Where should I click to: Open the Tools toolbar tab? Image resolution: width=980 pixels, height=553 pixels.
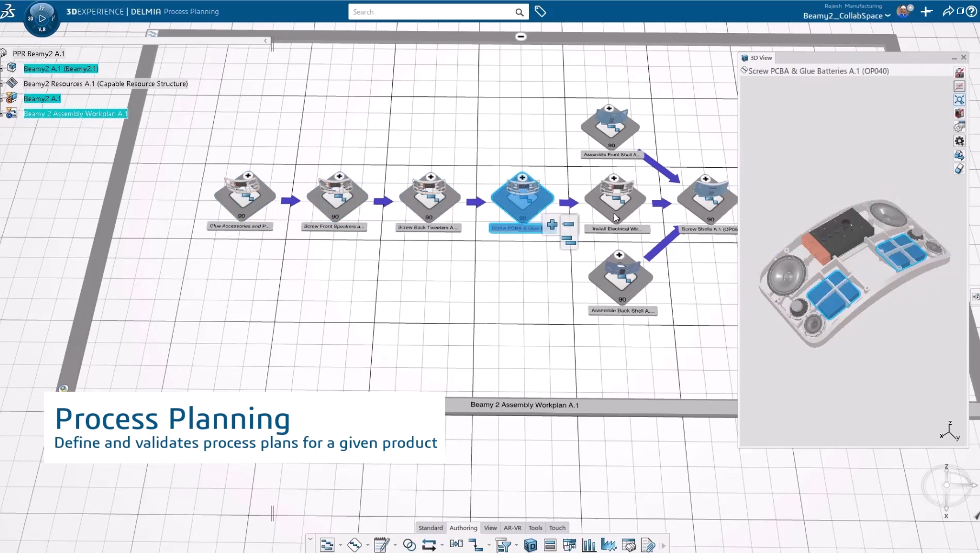(x=535, y=528)
